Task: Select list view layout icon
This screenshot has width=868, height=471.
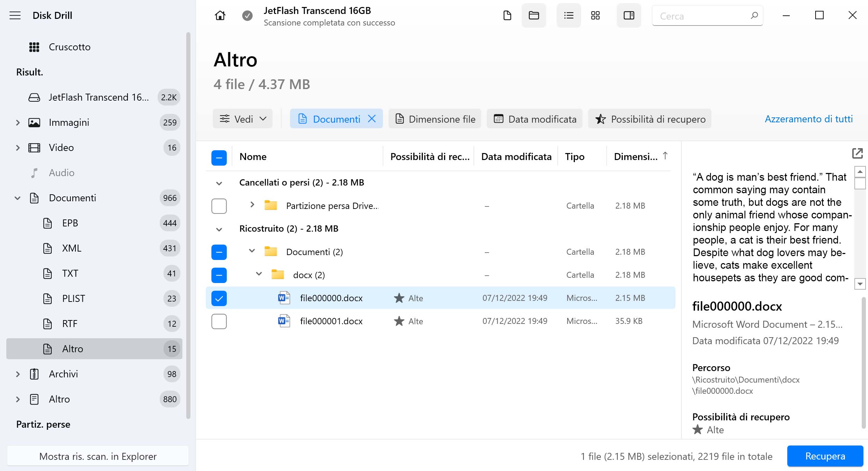Action: pyautogui.click(x=569, y=15)
